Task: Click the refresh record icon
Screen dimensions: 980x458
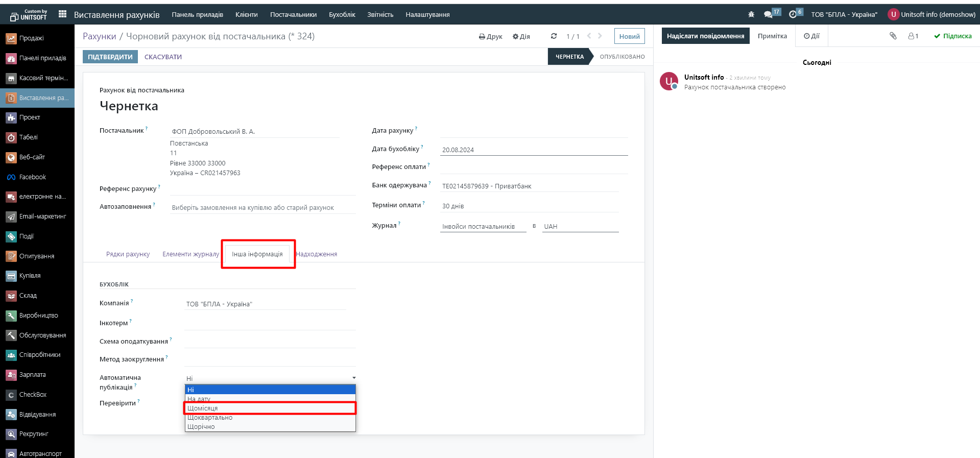Action: [554, 36]
